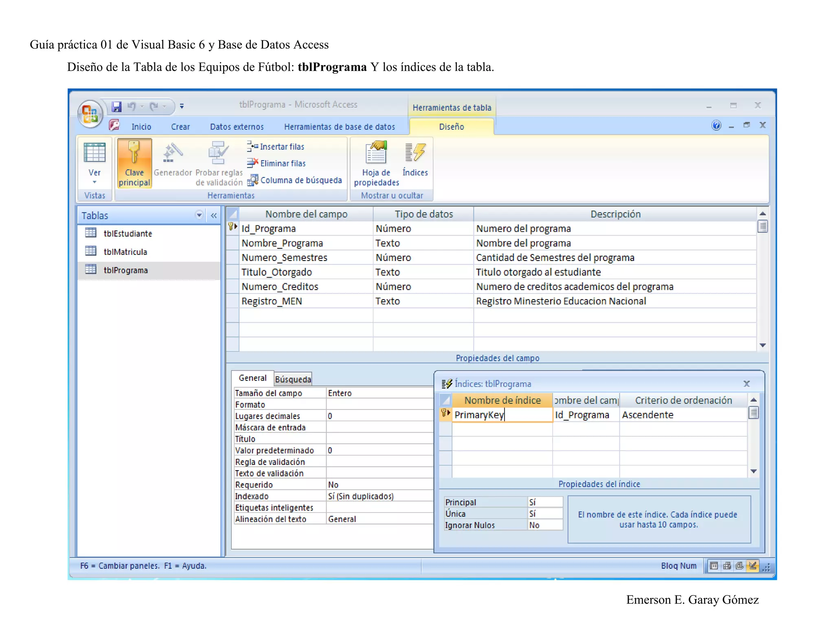Click the Alineación del texto value General
Viewport: 834px width, 644px height.
tap(380, 519)
